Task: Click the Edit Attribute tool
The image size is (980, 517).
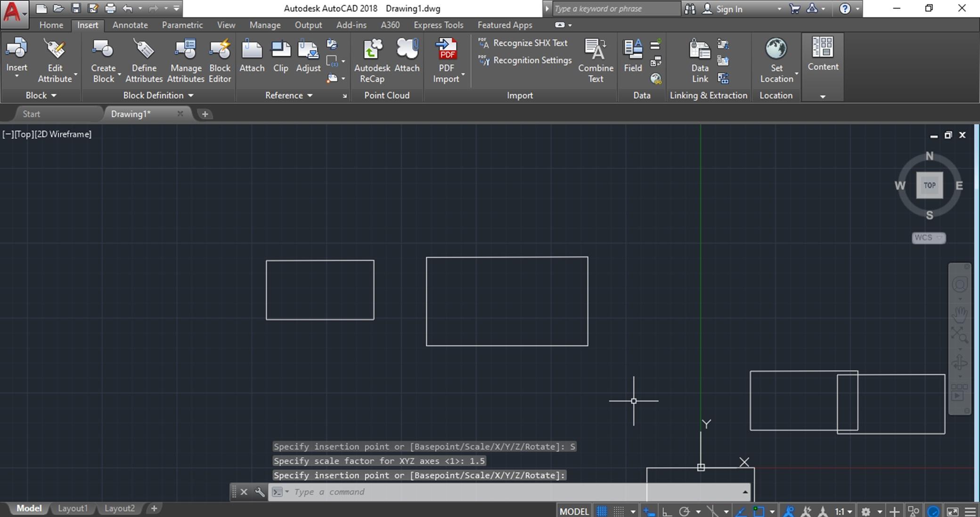Action: coord(55,60)
